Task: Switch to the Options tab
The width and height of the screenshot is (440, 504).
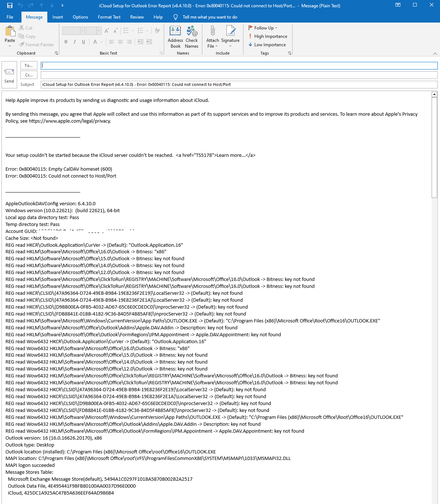Action: coord(80,17)
